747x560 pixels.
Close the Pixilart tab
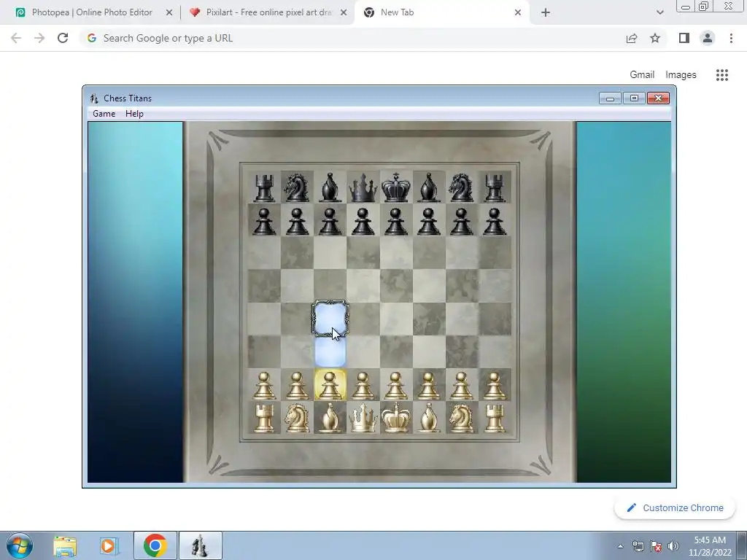coord(344,13)
